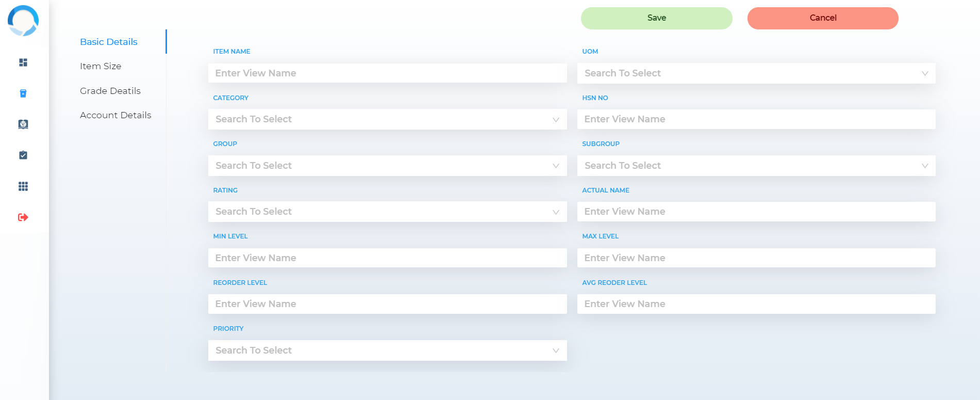Open the apps grid sidebar icon

(x=23, y=186)
